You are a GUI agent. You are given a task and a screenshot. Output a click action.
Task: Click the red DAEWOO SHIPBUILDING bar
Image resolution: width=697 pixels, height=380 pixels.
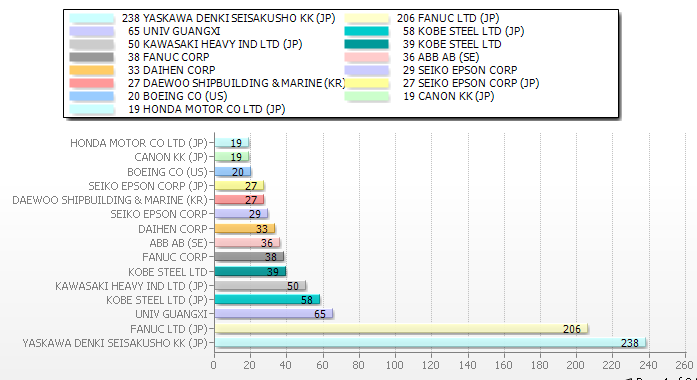[x=239, y=200]
